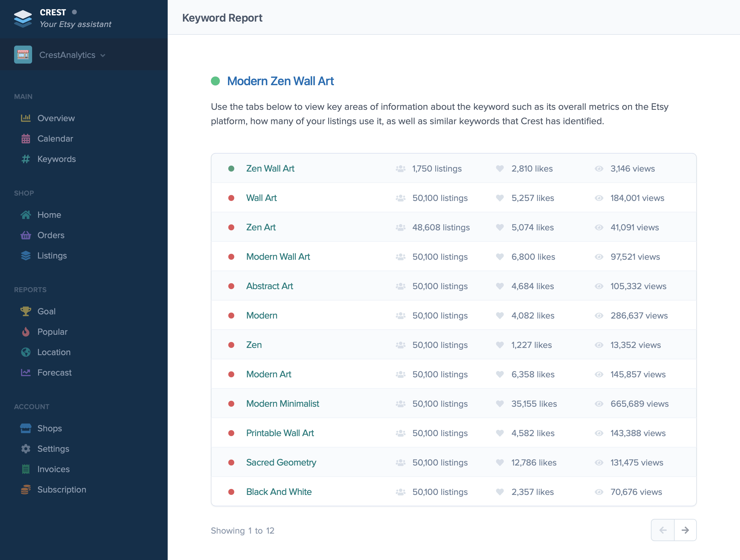Click the Calendar icon in the sidebar

[x=25, y=139]
